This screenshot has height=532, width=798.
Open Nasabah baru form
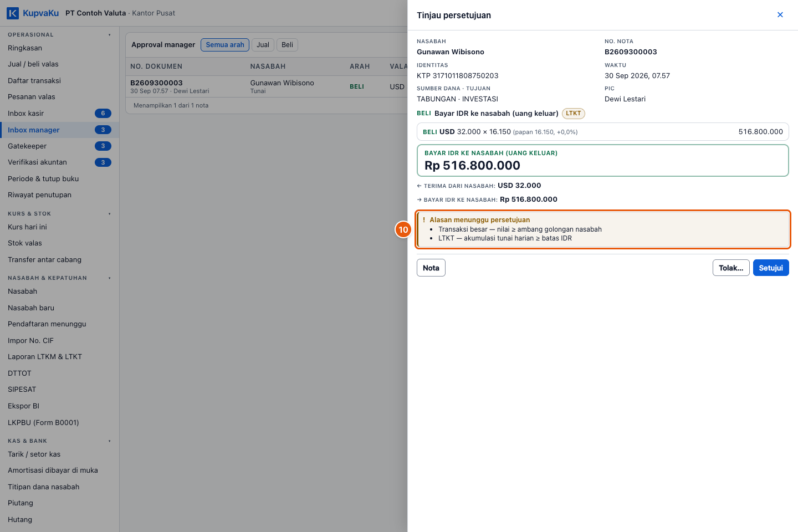59,308
